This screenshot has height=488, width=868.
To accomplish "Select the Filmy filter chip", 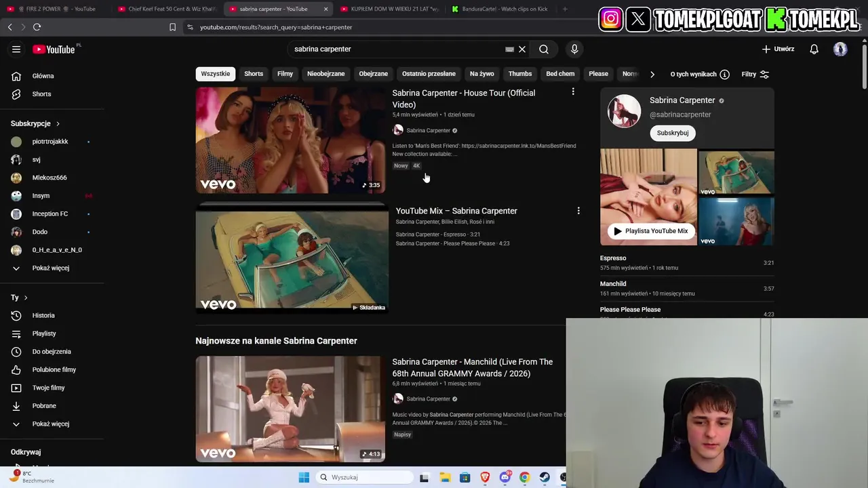I will click(285, 74).
